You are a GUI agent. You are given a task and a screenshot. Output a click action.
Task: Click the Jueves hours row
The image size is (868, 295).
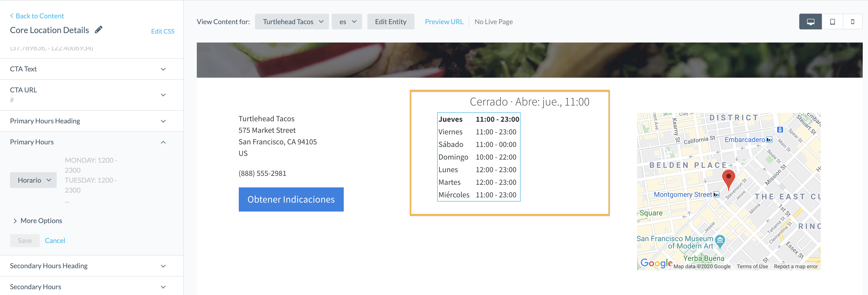(x=479, y=119)
